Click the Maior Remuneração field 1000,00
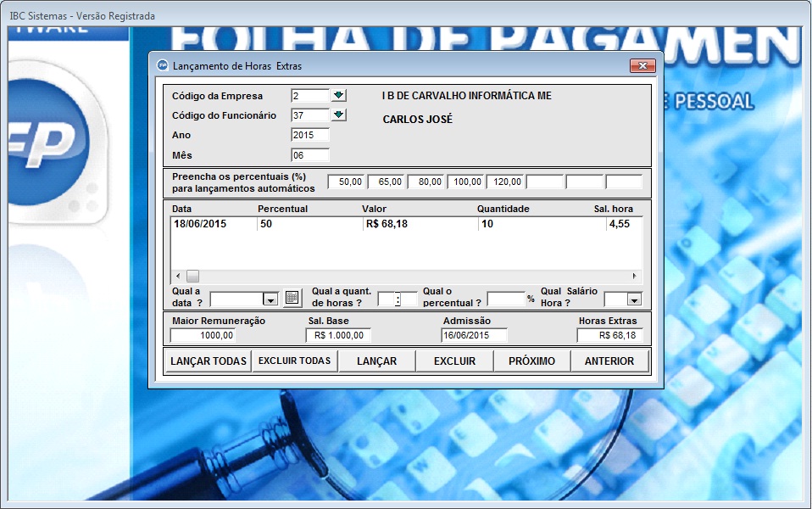812x509 pixels. (203, 335)
